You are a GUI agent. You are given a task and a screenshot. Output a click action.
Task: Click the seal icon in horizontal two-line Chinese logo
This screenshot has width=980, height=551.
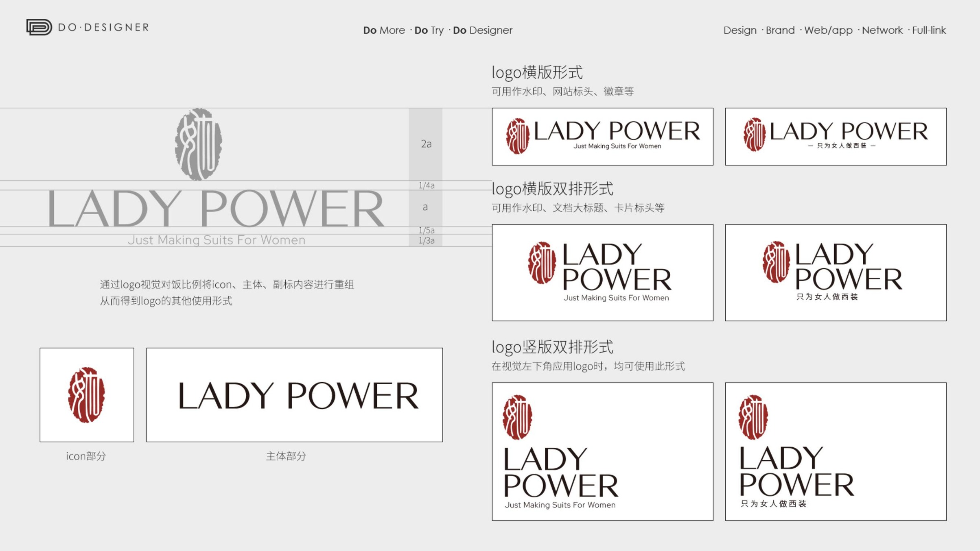(x=776, y=262)
